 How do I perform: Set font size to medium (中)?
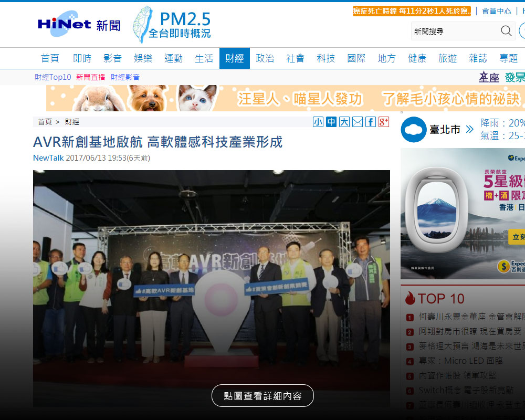tap(331, 122)
